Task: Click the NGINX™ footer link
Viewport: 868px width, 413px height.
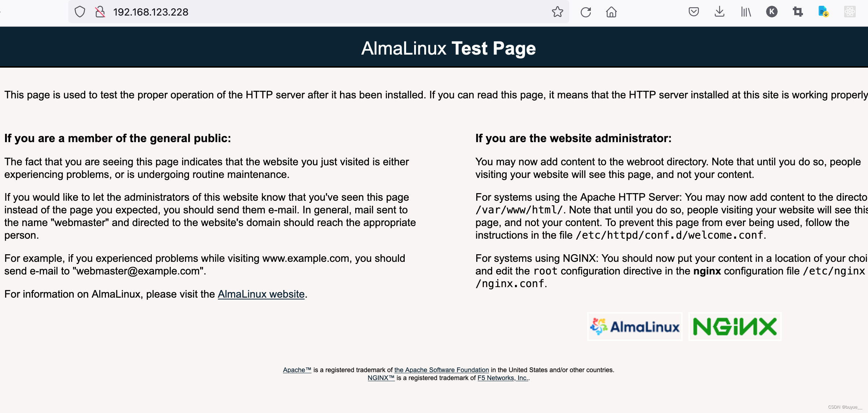Action: pos(381,378)
